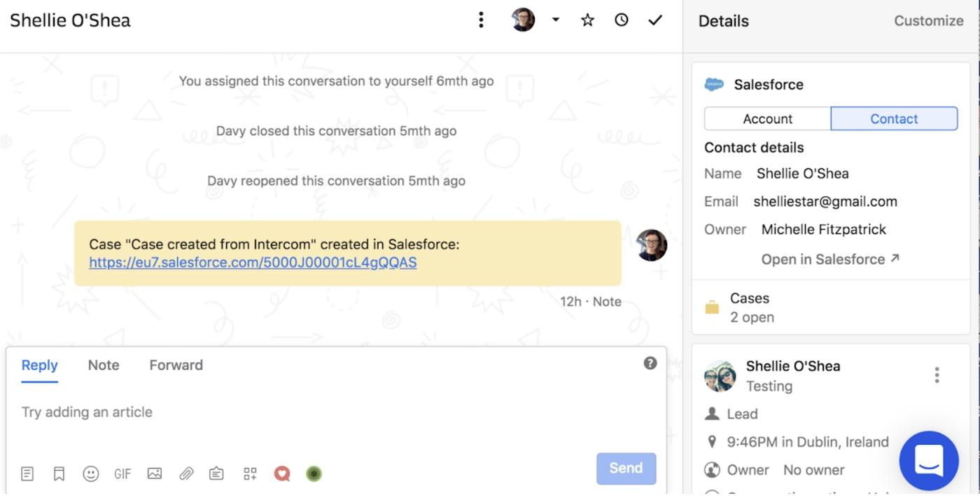Viewport: 980px width, 496px height.
Task: Click the green circle app icon
Action: tap(314, 474)
